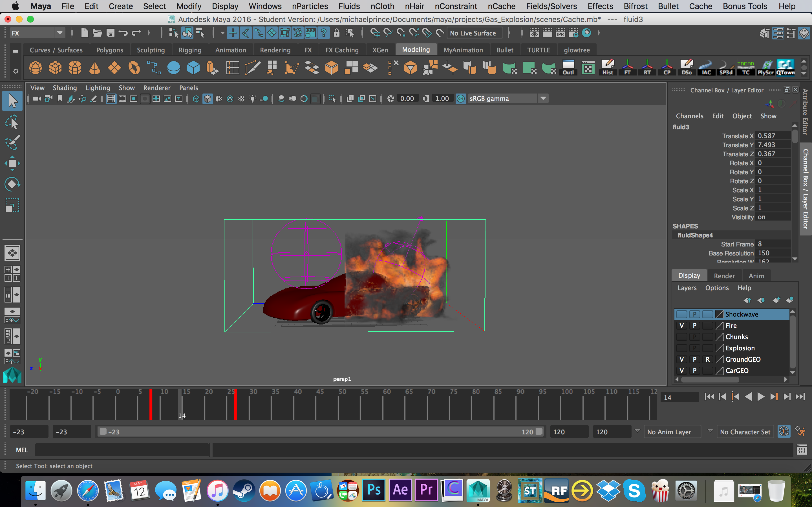Switch to Render layer tab

[724, 276]
